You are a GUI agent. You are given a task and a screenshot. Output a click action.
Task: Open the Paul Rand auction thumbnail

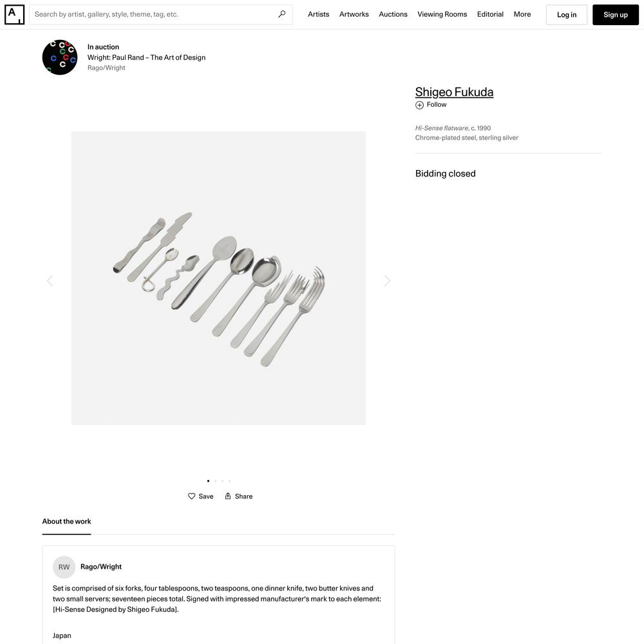[x=60, y=57]
